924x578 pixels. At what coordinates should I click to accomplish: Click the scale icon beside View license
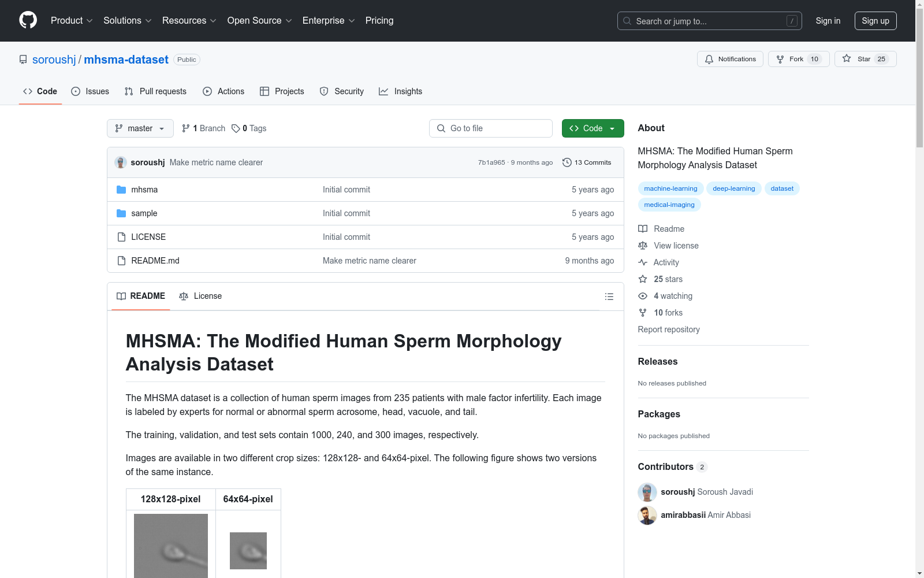click(x=643, y=246)
